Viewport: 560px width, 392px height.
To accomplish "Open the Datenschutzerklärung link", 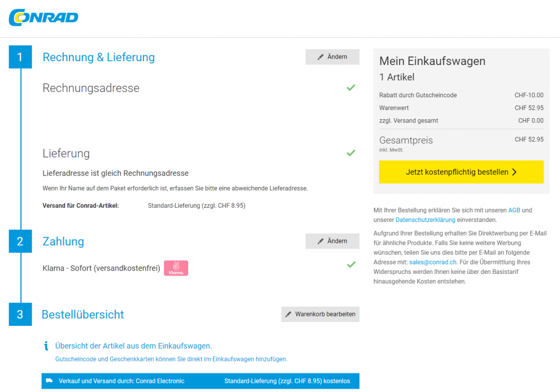I will (x=425, y=220).
